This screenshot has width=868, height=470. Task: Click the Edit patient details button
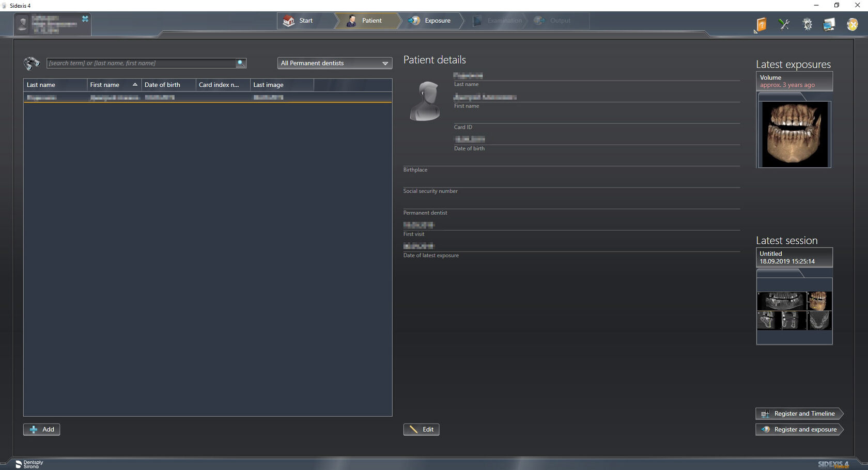421,429
